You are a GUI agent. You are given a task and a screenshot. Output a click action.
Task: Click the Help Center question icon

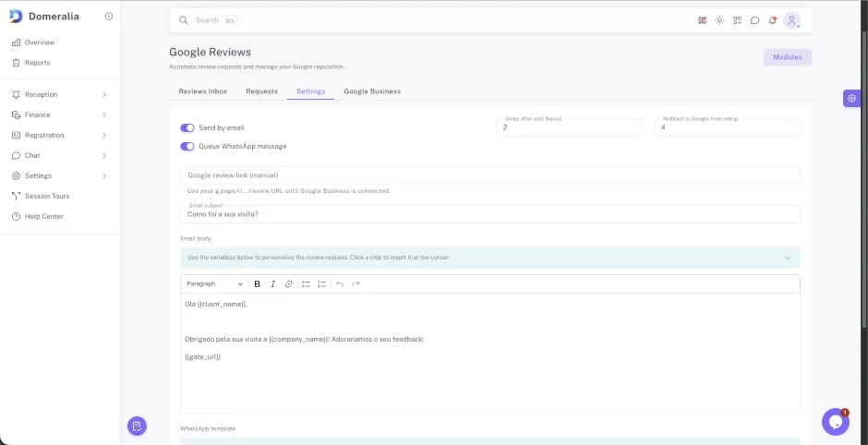coord(16,216)
